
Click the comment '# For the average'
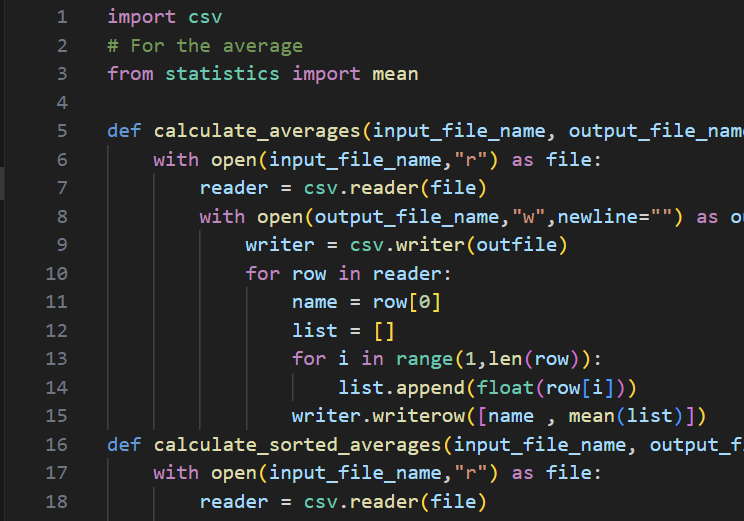[205, 46]
